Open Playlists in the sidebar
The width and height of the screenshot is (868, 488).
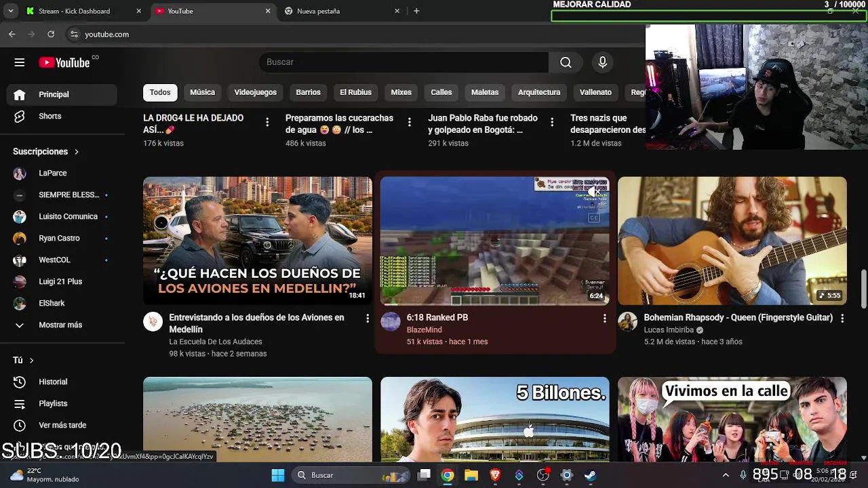pos(62,403)
